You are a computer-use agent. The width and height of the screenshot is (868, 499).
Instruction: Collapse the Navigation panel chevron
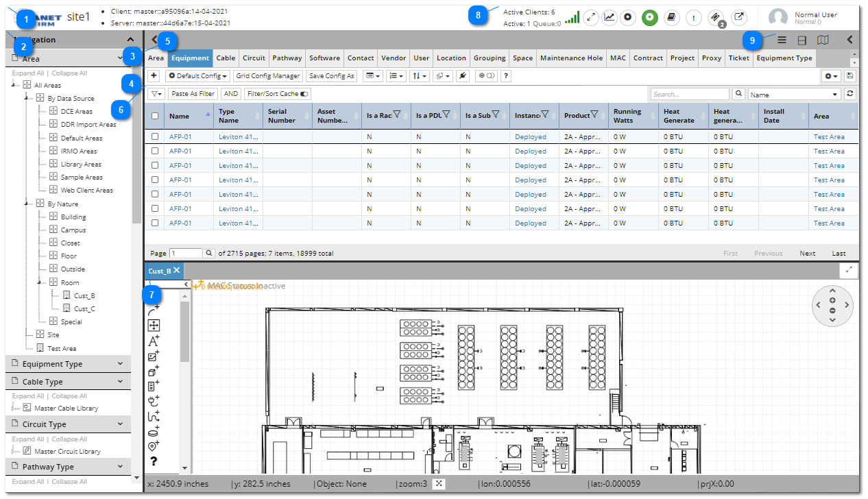pyautogui.click(x=130, y=40)
